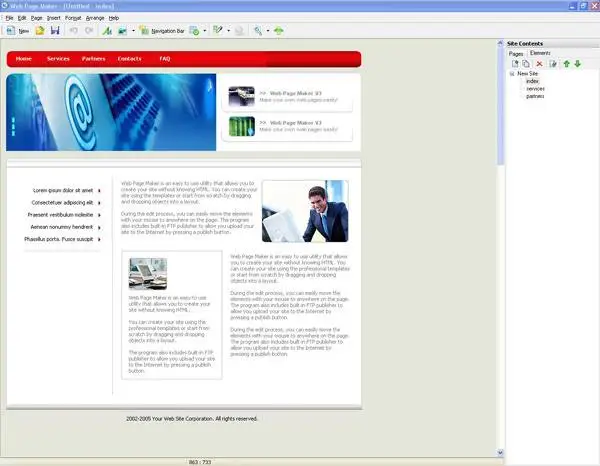Click the Aenean nonummy hendrerit item

[62, 227]
